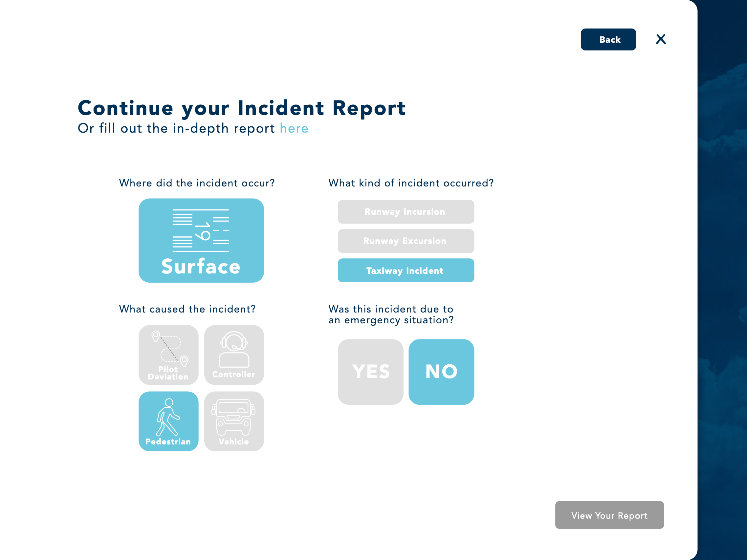Click the 'What caused the incident?' question text
The image size is (747, 560).
point(187,309)
